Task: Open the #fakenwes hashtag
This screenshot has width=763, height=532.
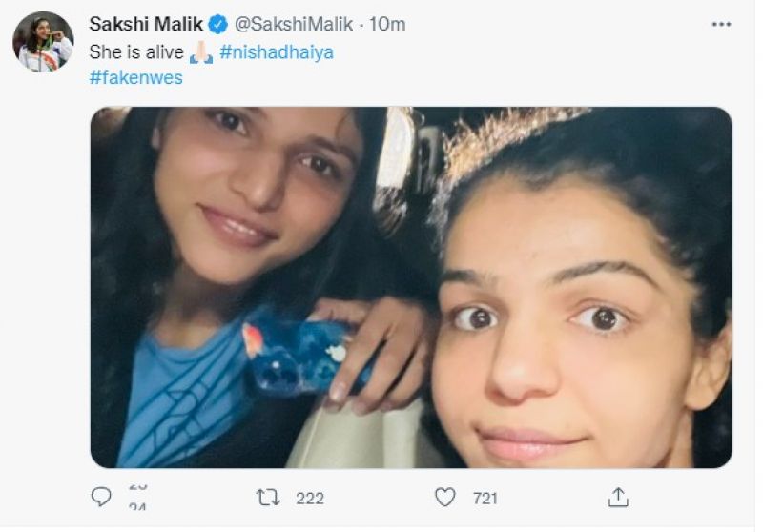Action: coord(136,78)
